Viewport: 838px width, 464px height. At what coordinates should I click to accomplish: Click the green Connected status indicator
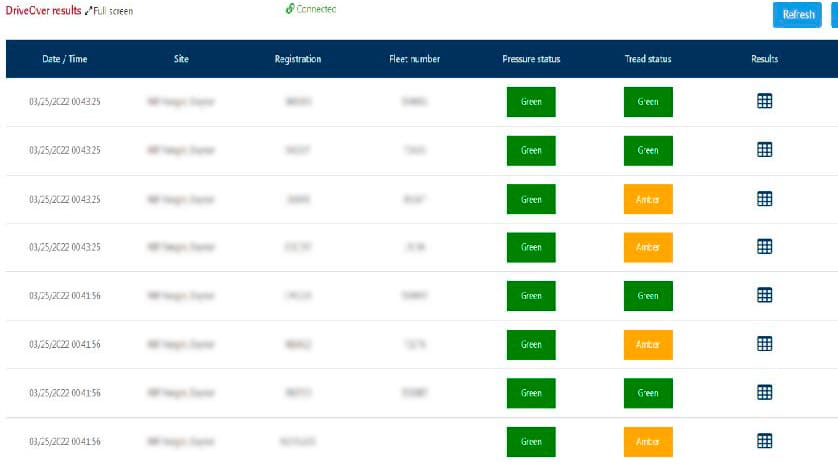311,9
